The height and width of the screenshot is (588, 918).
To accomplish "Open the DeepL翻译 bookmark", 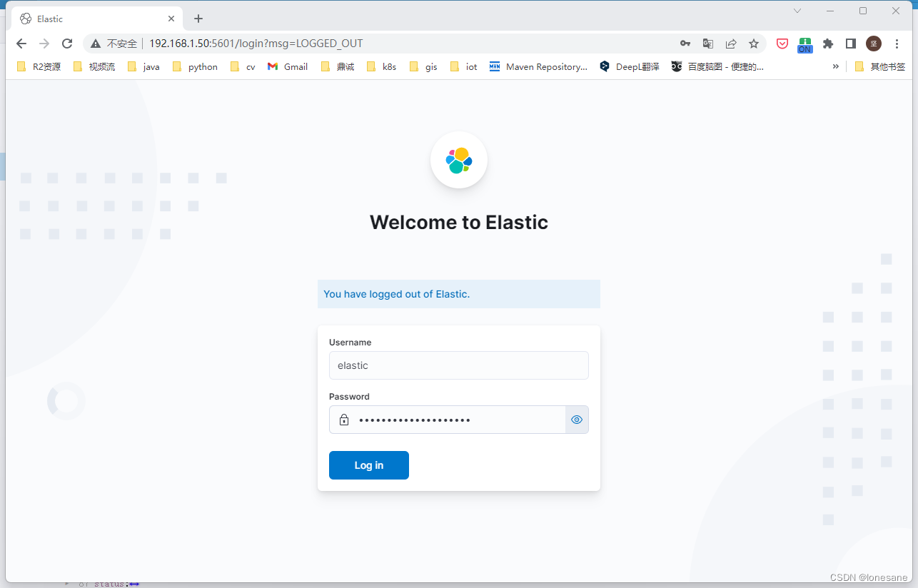I will 629,66.
